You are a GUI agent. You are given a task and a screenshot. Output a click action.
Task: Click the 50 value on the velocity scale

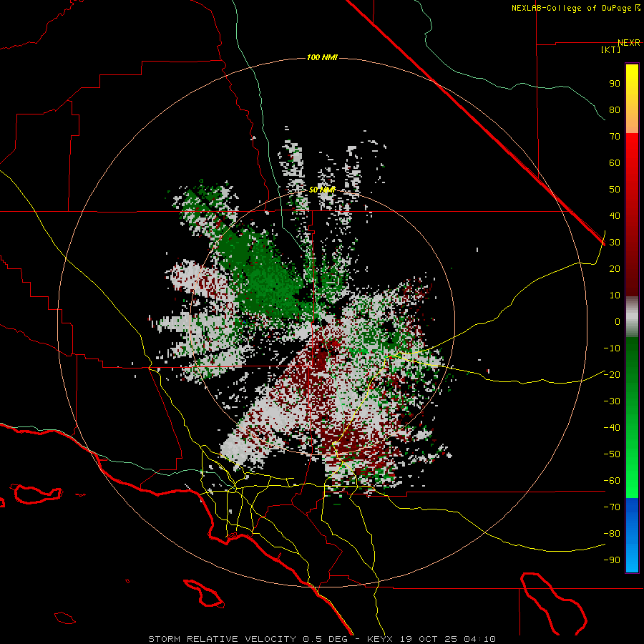615,190
